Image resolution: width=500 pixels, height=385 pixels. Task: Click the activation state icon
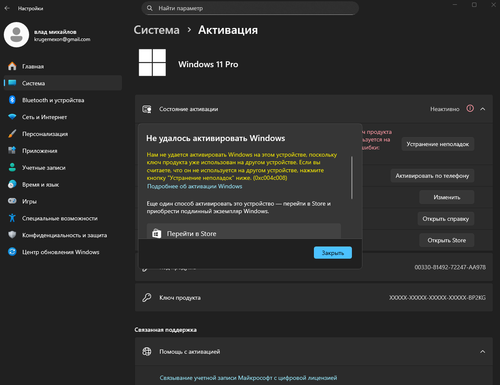click(x=147, y=109)
